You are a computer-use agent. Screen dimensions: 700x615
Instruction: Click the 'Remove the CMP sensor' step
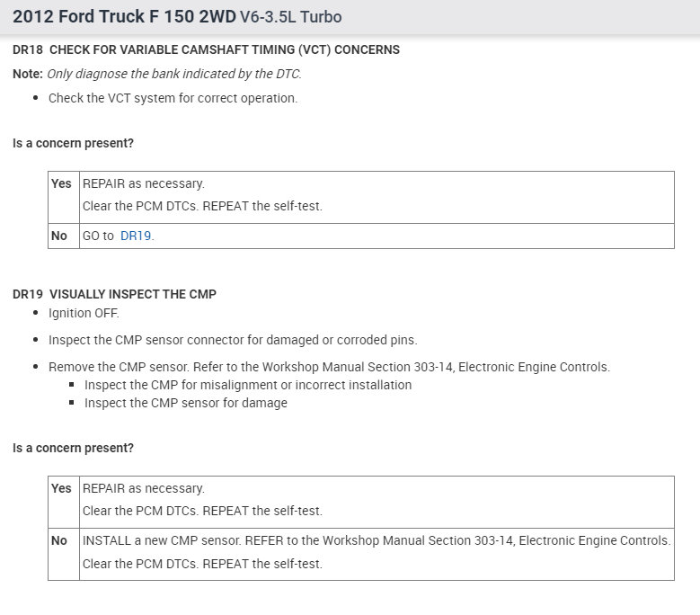coord(329,367)
